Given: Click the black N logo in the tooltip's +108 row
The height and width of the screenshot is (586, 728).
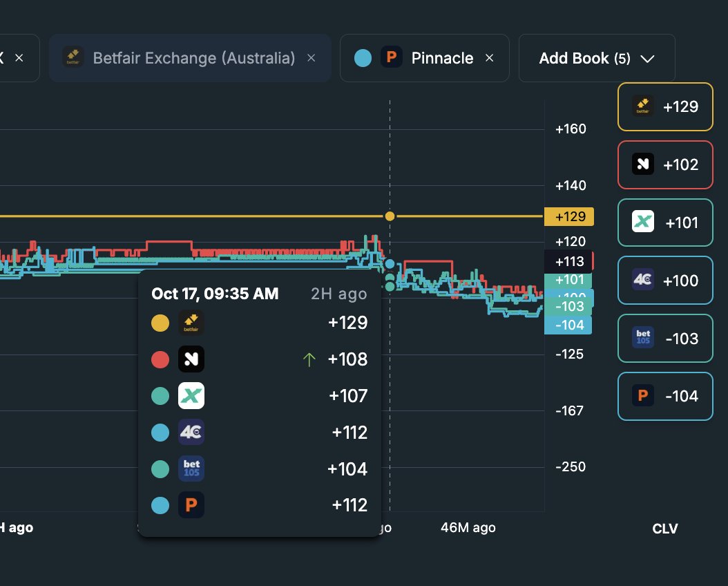Looking at the screenshot, I should coord(191,359).
